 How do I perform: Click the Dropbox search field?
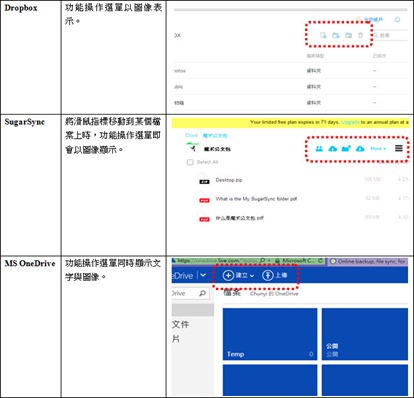tap(390, 35)
